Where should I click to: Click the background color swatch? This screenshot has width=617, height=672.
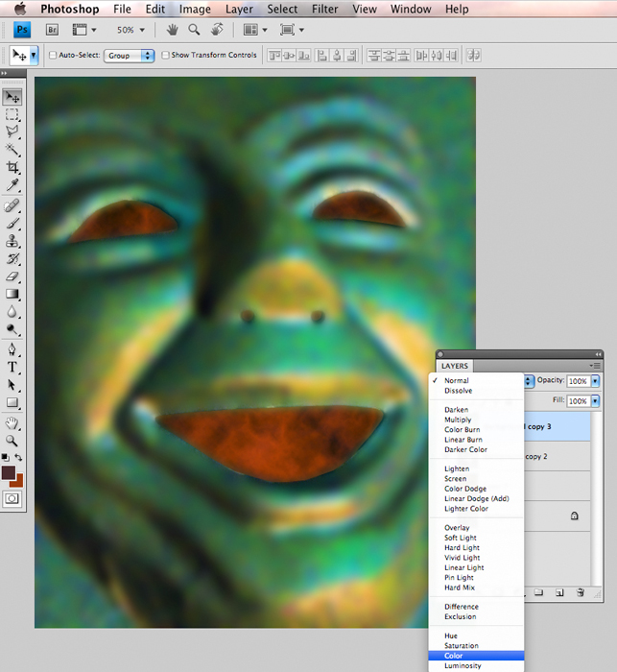pyautogui.click(x=18, y=483)
